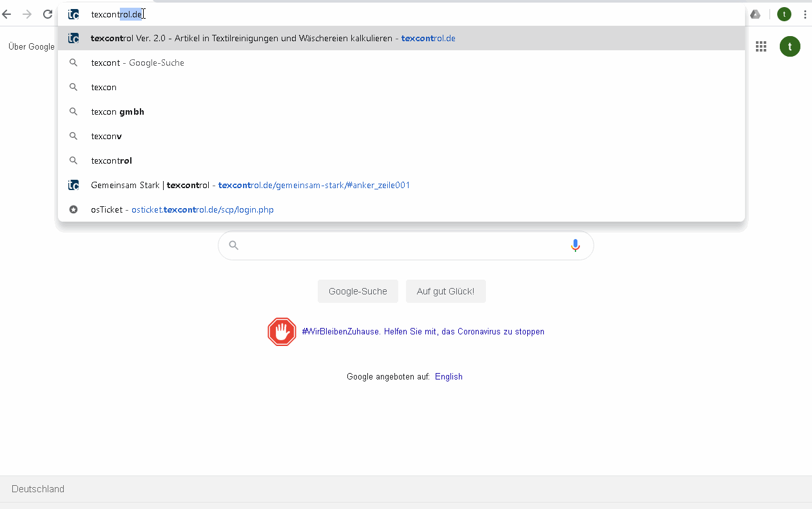Screen dimensions: 812x509
Task: Select the 'texcont - Google-Suche' suggestion
Action: click(401, 62)
